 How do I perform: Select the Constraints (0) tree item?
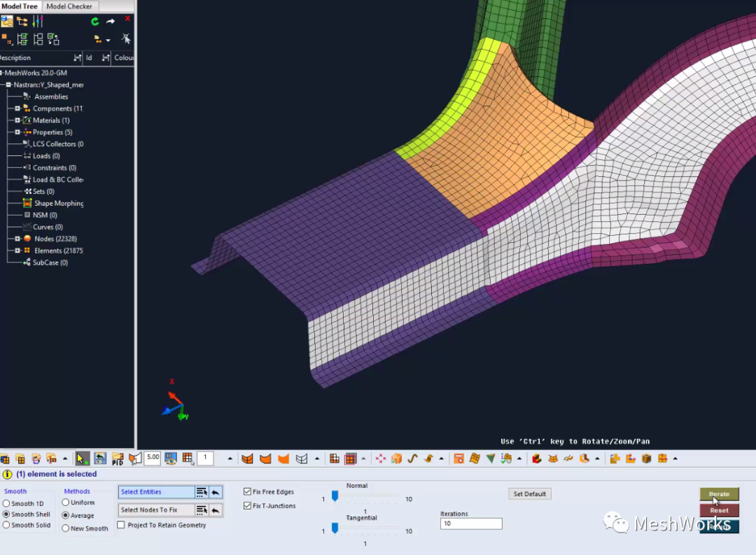pyautogui.click(x=55, y=168)
